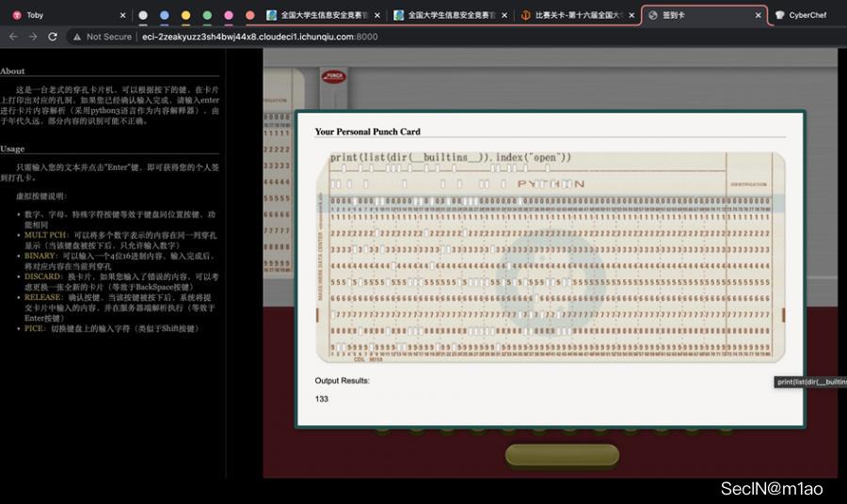The width and height of the screenshot is (847, 504).
Task: Click the MULT PCH description item
Action: [x=120, y=240]
